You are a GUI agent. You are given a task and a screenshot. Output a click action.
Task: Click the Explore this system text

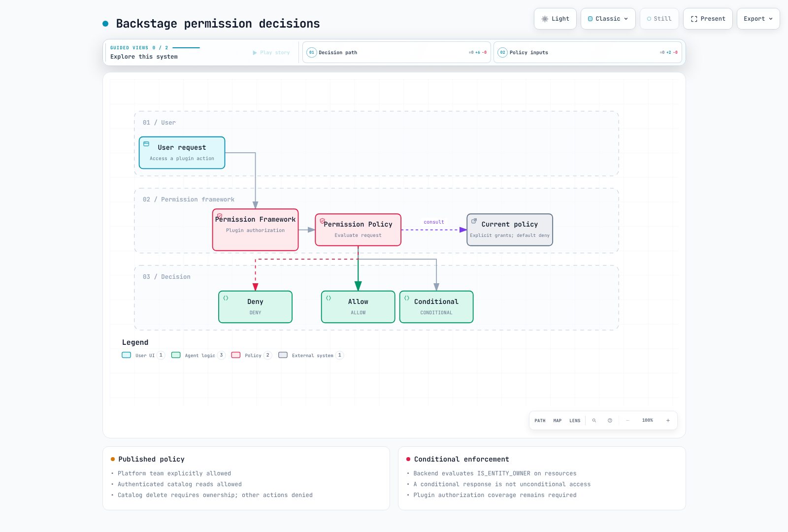(144, 57)
